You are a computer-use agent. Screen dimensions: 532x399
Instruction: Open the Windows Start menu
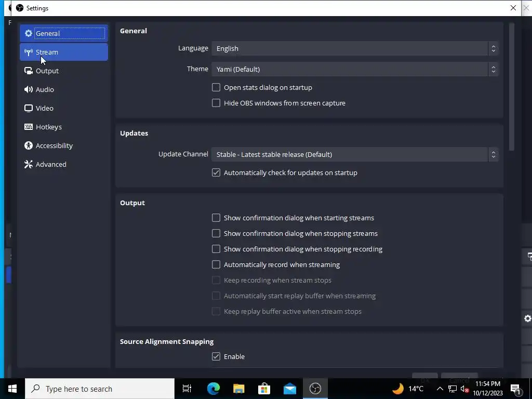point(12,389)
